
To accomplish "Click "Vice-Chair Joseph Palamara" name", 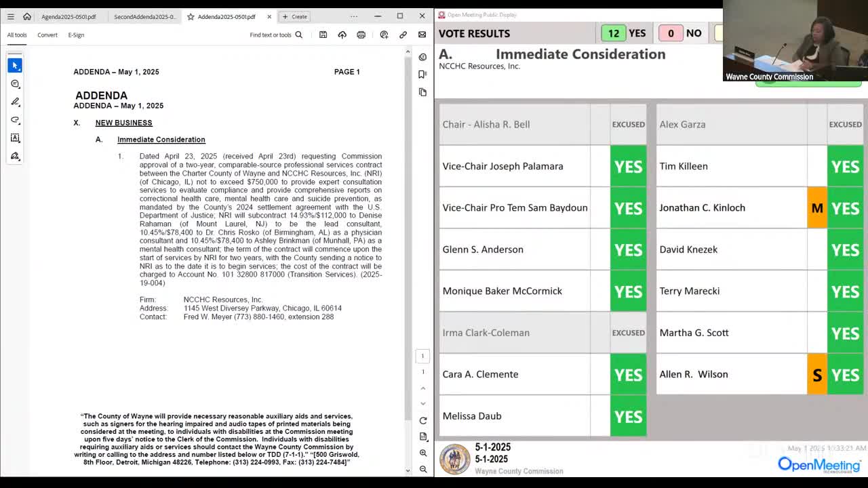I will click(x=502, y=166).
